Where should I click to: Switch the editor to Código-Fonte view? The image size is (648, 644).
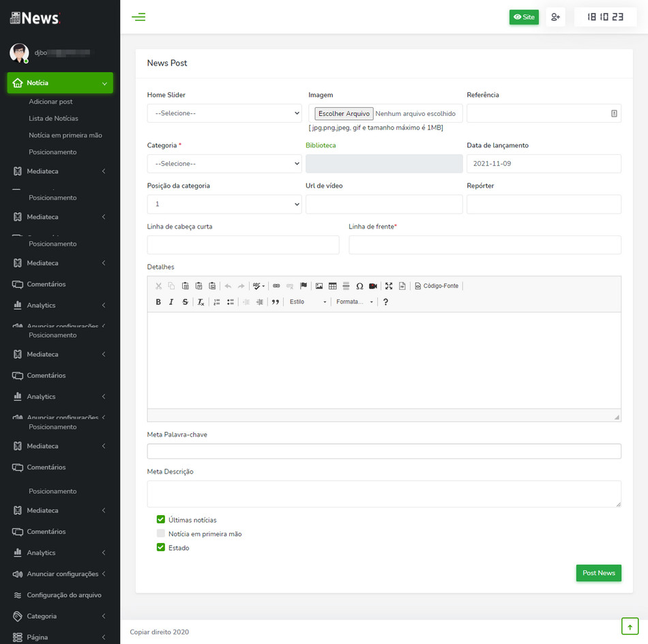(437, 285)
